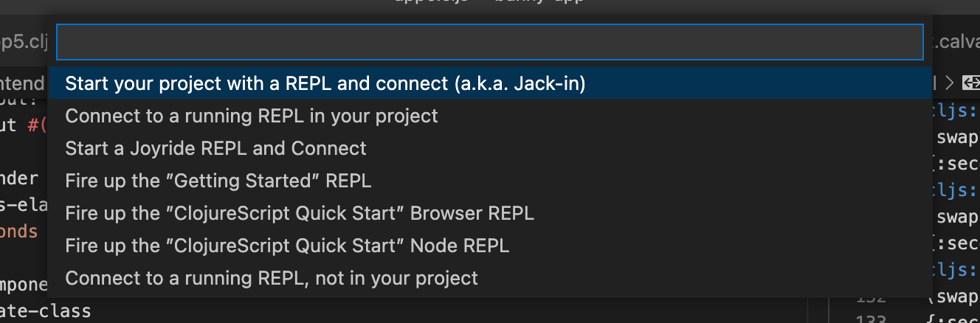The height and width of the screenshot is (323, 980).
Task: Click the orange "onds" text in left editor
Action: (x=18, y=232)
